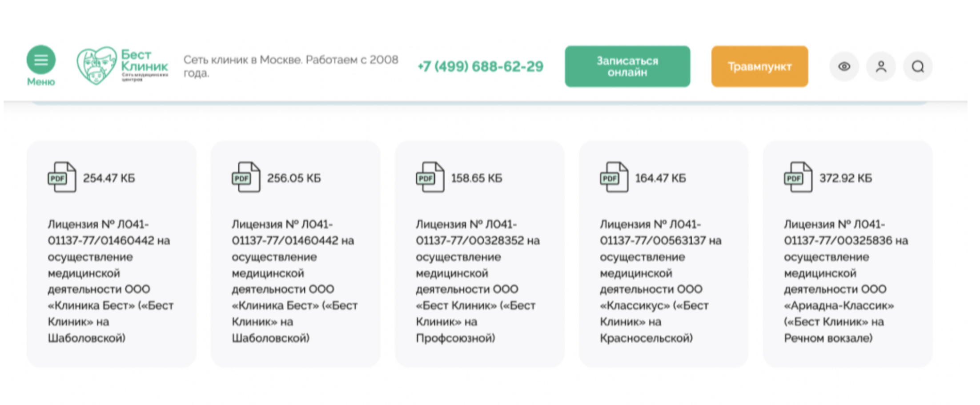Open the green hamburger Menu button
The height and width of the screenshot is (405, 980).
(41, 60)
